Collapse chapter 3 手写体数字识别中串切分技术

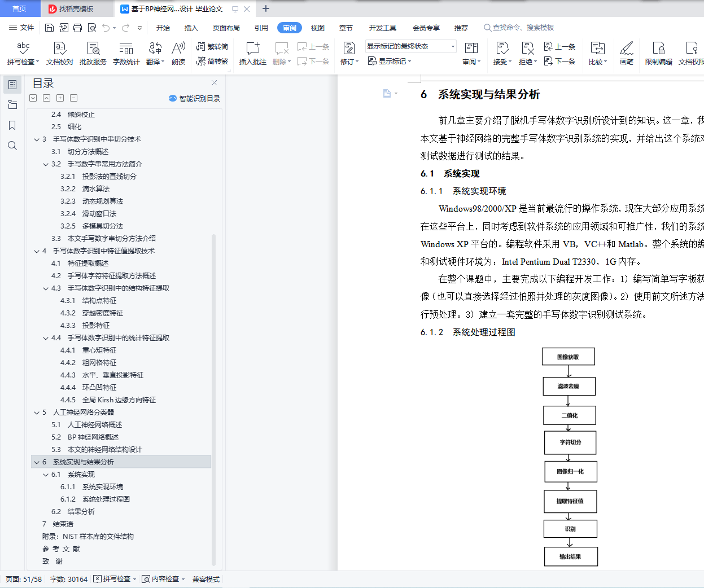[x=37, y=139]
